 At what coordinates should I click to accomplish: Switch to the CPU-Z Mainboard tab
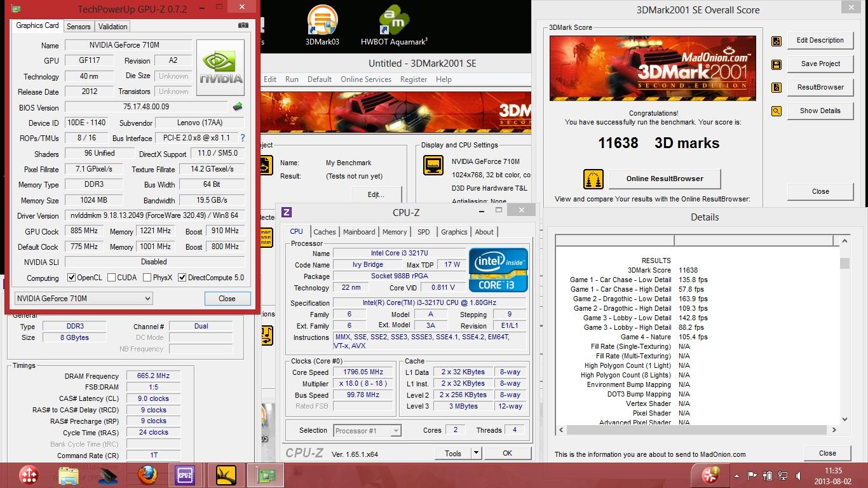(359, 232)
